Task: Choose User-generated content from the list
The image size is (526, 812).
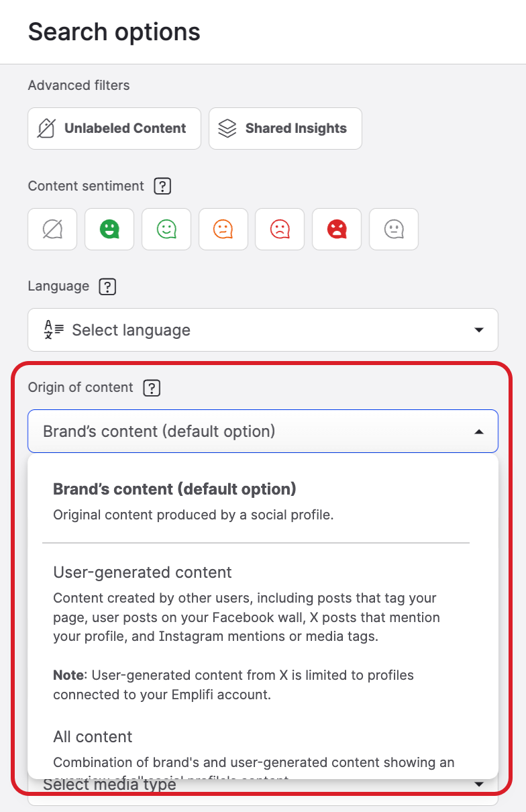Action: click(x=142, y=572)
